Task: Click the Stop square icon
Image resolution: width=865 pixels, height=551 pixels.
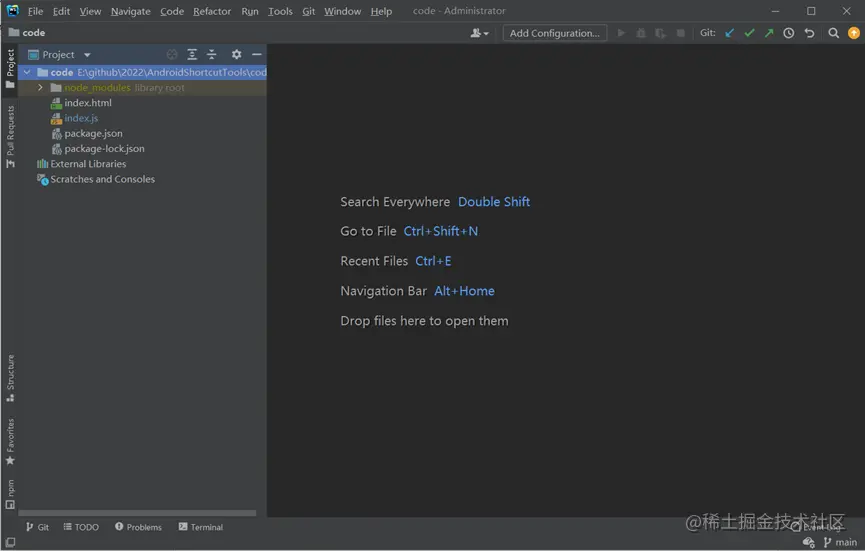Action: [x=681, y=33]
